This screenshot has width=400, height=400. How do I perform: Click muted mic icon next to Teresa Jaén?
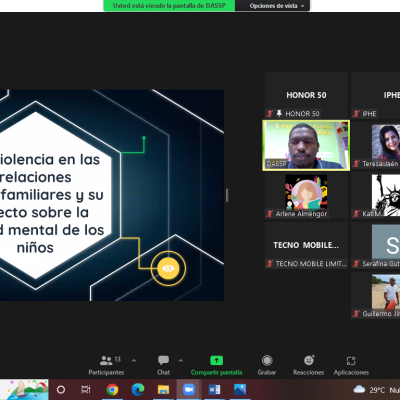tap(356, 164)
